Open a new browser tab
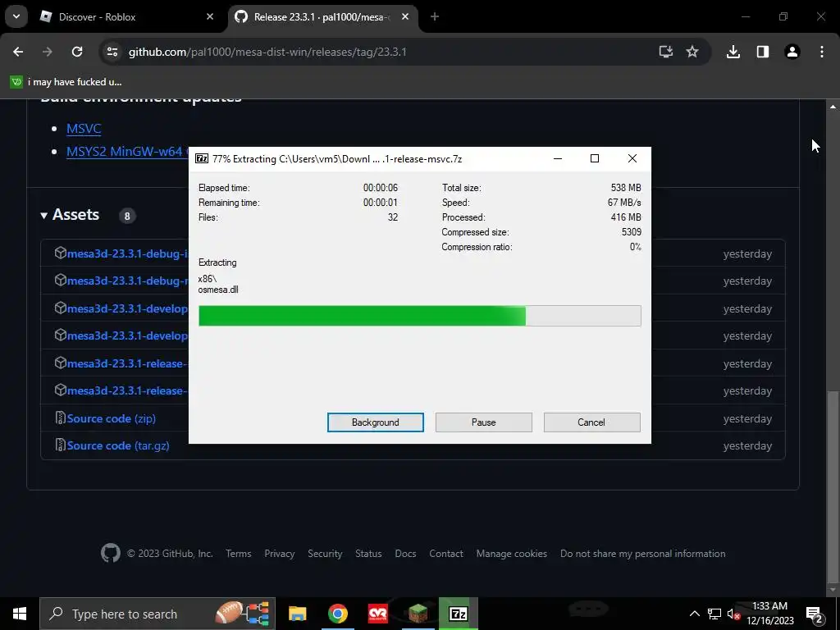Screen dimensions: 840x630 coord(435,16)
